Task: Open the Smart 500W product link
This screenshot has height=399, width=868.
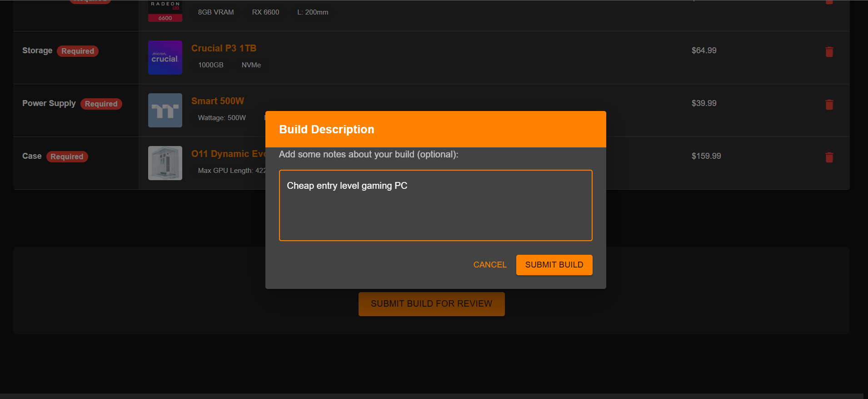Action: point(218,101)
